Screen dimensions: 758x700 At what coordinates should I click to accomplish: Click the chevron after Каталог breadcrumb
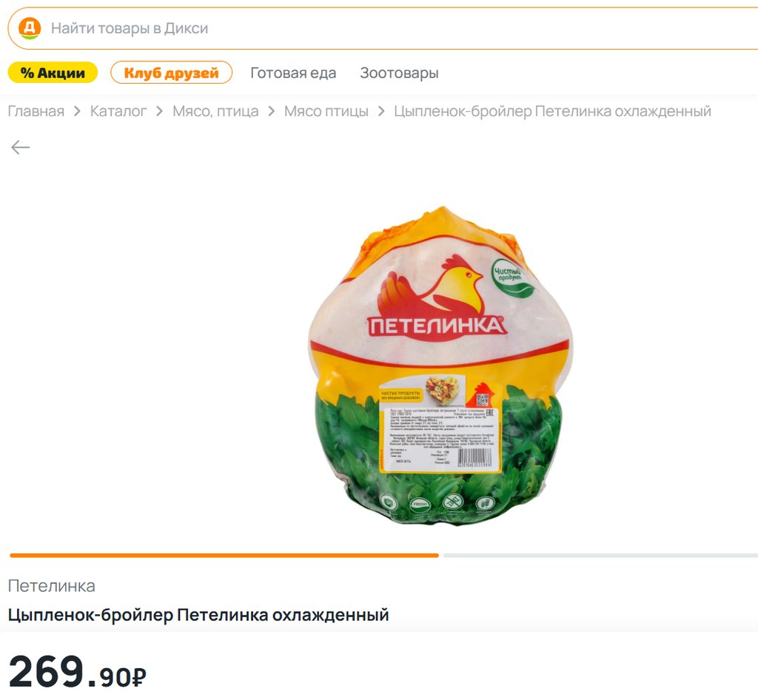(160, 112)
